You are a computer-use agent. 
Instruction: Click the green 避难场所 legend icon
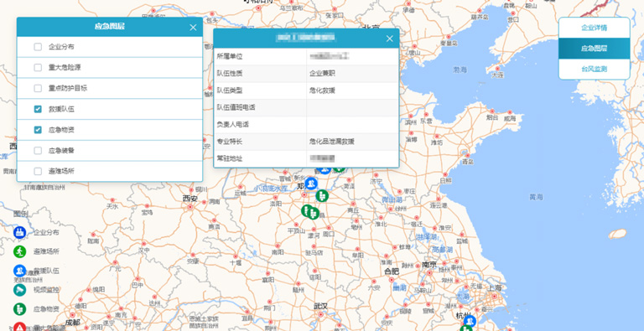[19, 251]
